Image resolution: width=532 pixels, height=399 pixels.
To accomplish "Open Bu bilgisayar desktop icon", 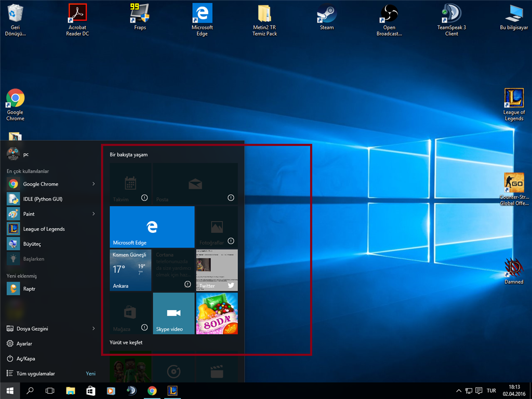I will coord(514,17).
